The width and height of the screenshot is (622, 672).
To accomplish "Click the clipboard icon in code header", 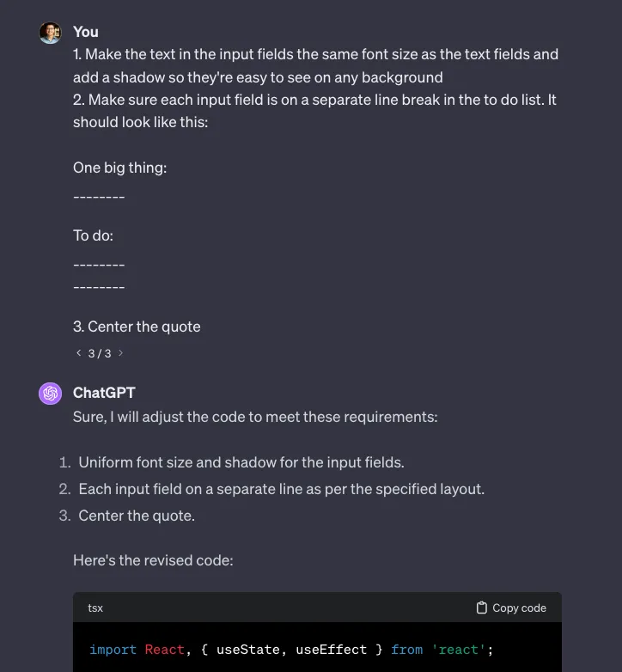I will (482, 608).
